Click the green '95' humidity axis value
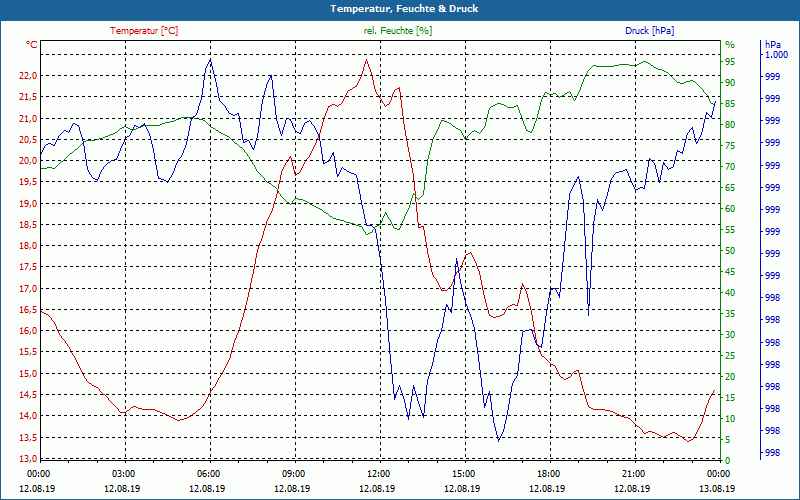The width and height of the screenshot is (800, 500). point(730,62)
